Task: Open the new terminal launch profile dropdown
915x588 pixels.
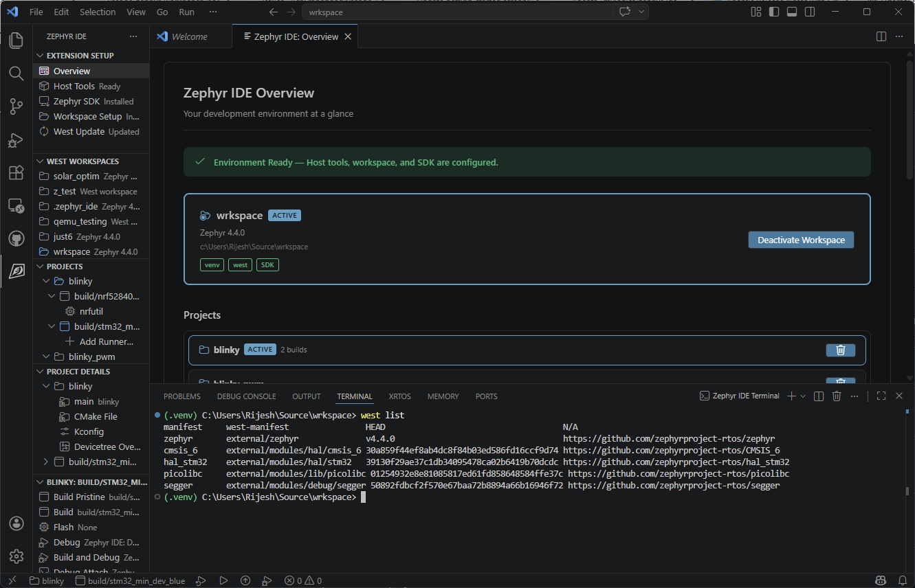Action: [x=803, y=396]
